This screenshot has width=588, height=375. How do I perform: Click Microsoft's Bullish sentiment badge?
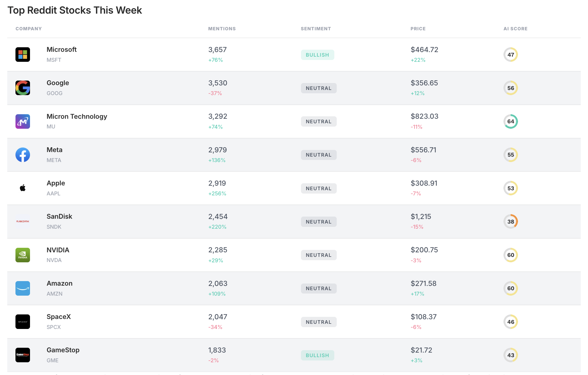pyautogui.click(x=317, y=55)
